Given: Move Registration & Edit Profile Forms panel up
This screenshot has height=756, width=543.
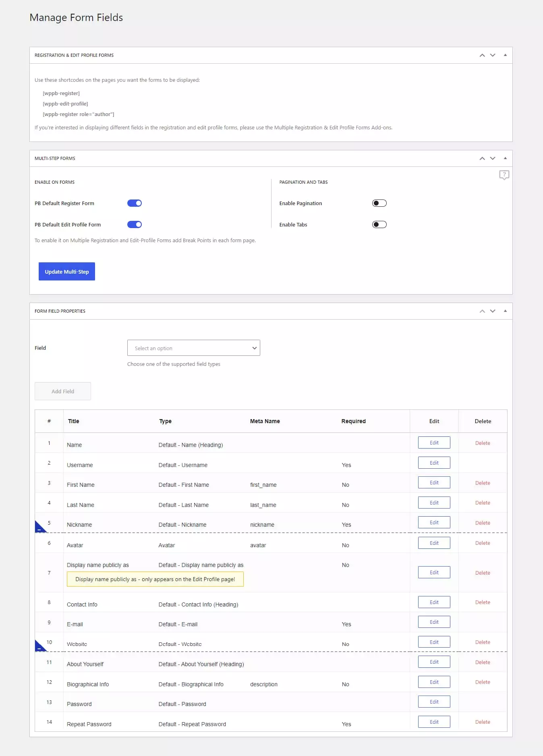Looking at the screenshot, I should click(482, 55).
